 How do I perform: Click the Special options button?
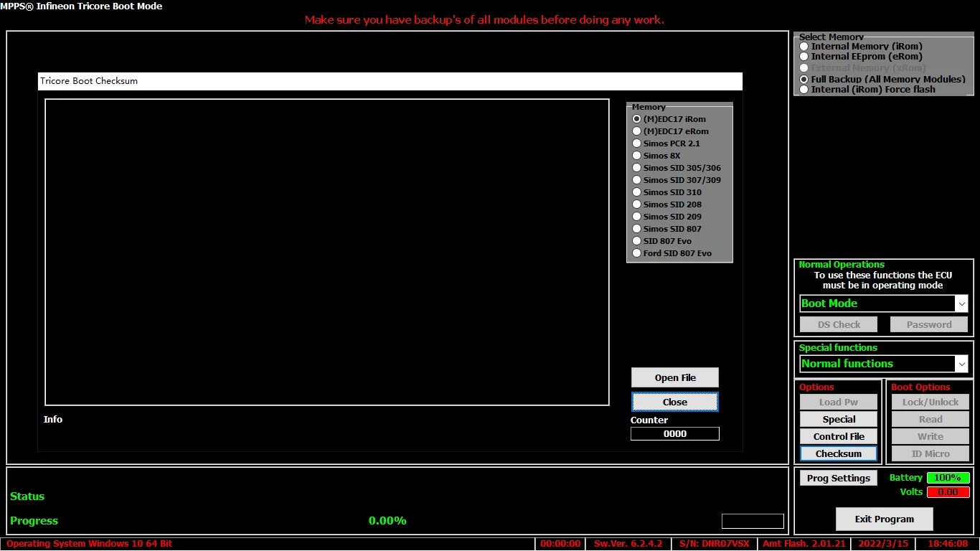(x=839, y=420)
